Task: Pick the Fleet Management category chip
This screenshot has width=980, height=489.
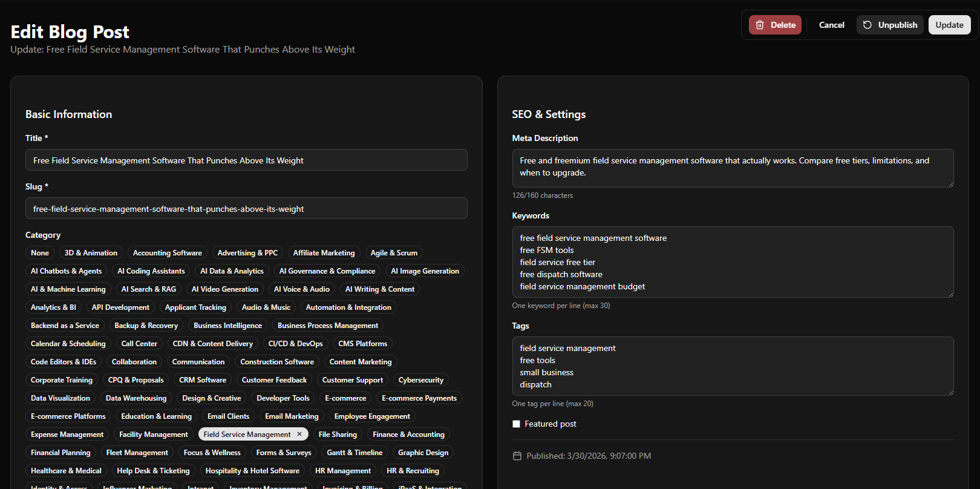Action: click(x=137, y=453)
